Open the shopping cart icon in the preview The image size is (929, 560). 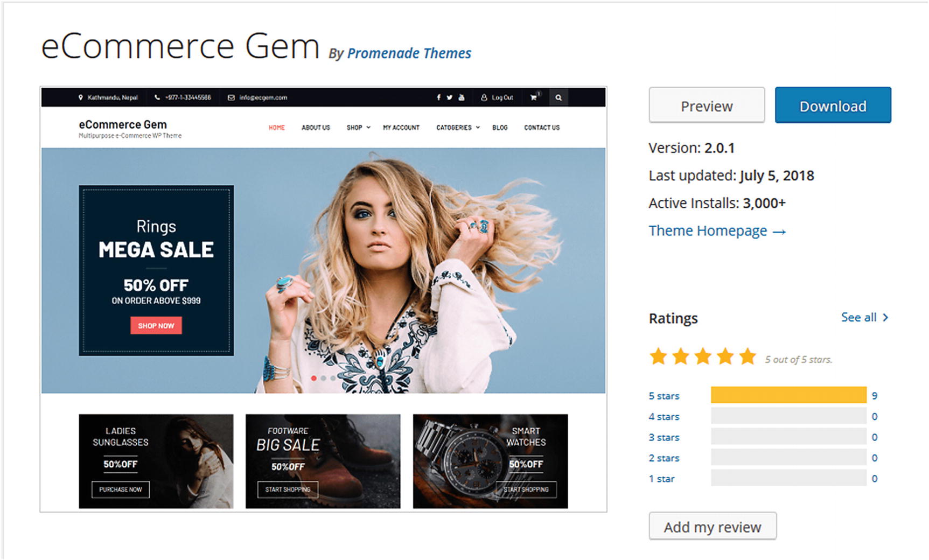[x=534, y=97]
